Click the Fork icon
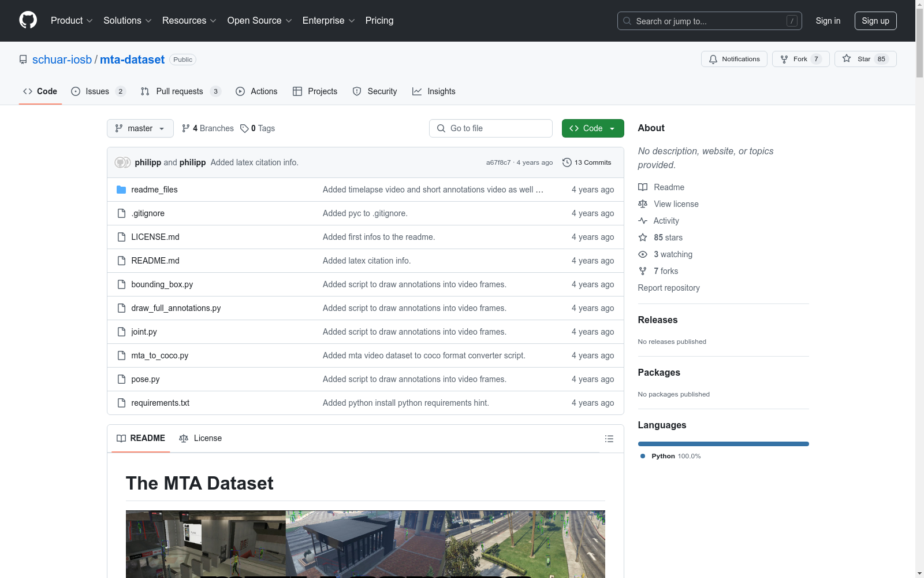The width and height of the screenshot is (924, 578). (784, 59)
